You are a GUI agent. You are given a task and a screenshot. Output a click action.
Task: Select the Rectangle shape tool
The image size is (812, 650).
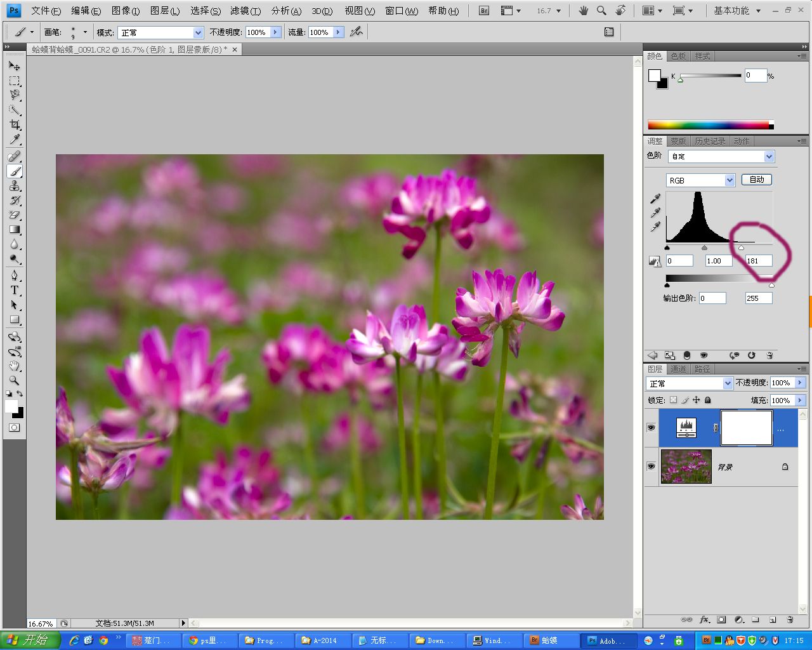pyautogui.click(x=15, y=320)
